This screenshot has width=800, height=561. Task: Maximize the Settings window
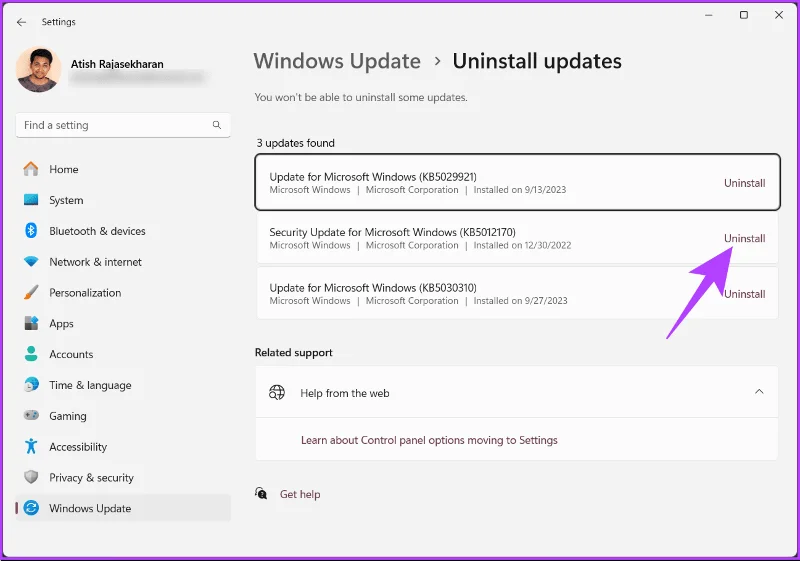point(744,15)
